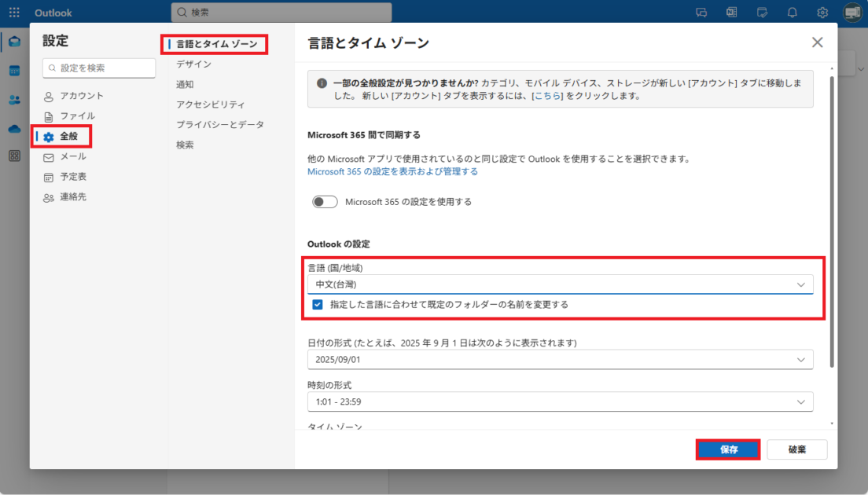The width and height of the screenshot is (868, 495).
Task: Open the 日付の形式 dropdown
Action: [x=561, y=360]
